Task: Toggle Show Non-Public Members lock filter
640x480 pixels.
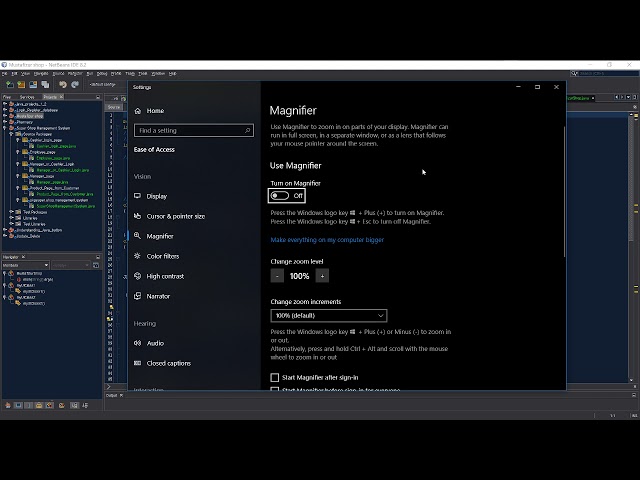Action: [39, 405]
